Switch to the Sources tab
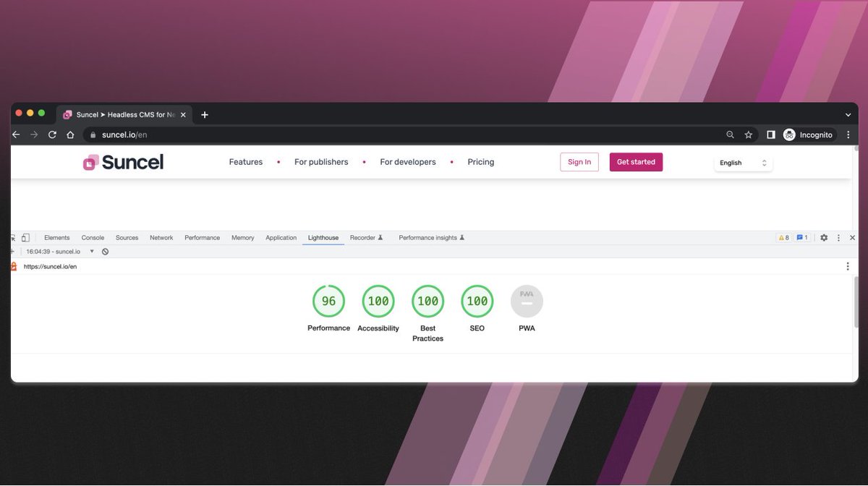 click(127, 237)
